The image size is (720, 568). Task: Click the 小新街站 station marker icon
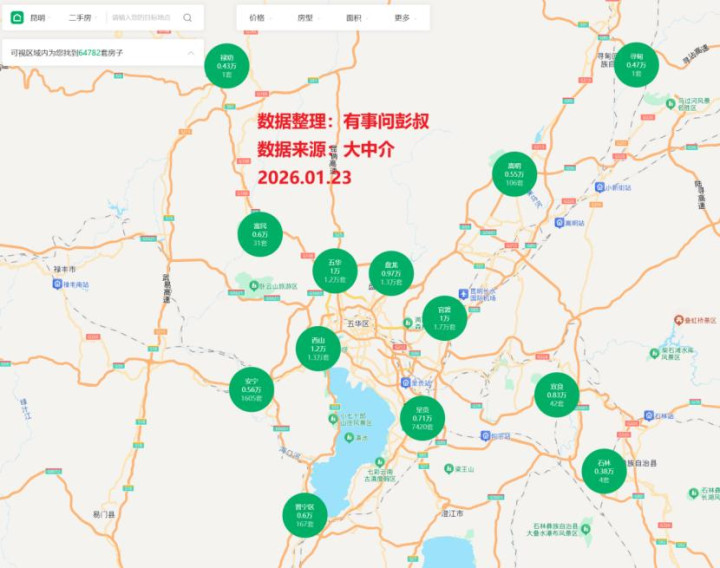coord(599,187)
